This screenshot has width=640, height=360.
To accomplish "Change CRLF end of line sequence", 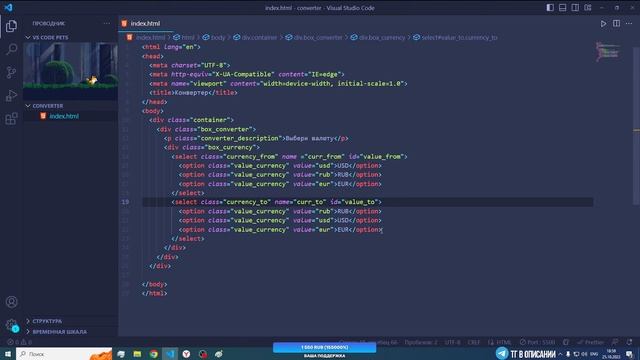I will (x=473, y=342).
